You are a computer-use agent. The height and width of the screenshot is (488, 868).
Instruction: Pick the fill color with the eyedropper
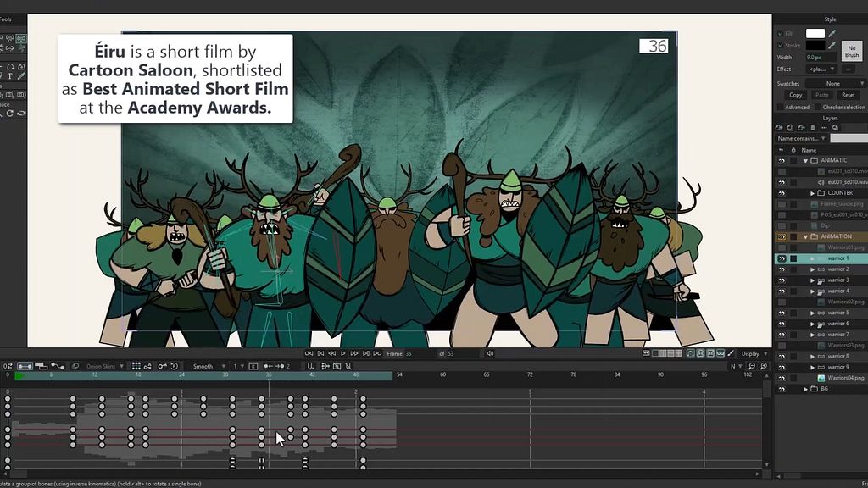pos(832,34)
